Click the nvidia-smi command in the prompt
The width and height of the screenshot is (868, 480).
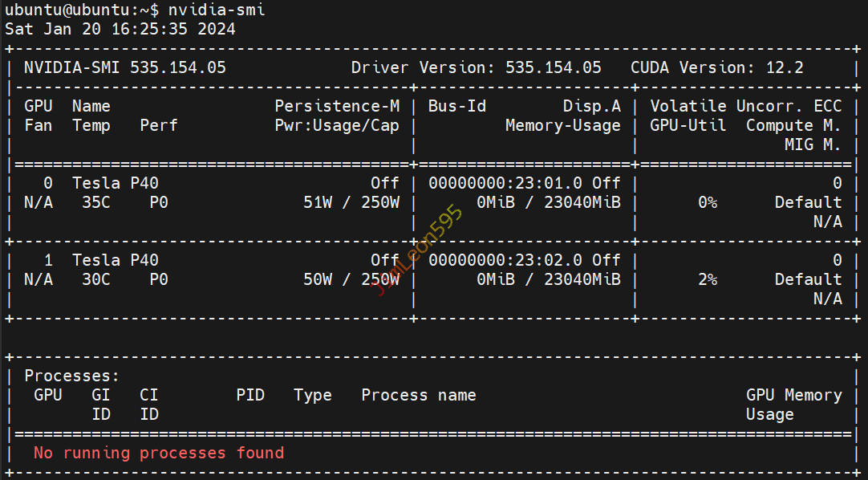coord(217,10)
